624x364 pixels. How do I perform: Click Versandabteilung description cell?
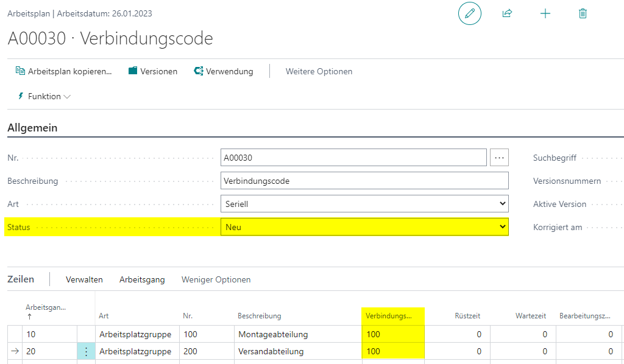coord(298,351)
